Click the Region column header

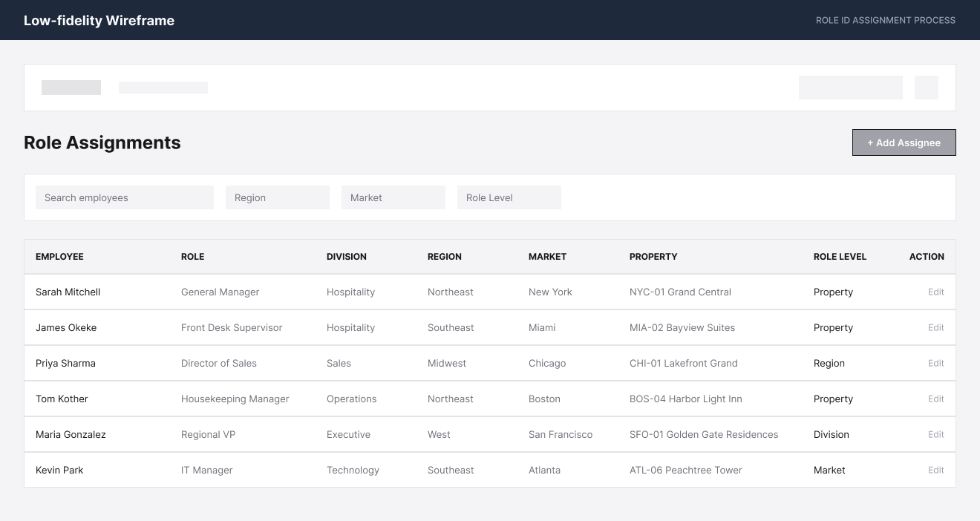[445, 257]
